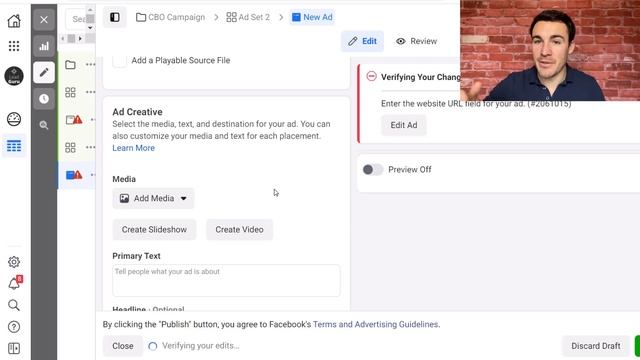Open the history clock icon

[44, 99]
